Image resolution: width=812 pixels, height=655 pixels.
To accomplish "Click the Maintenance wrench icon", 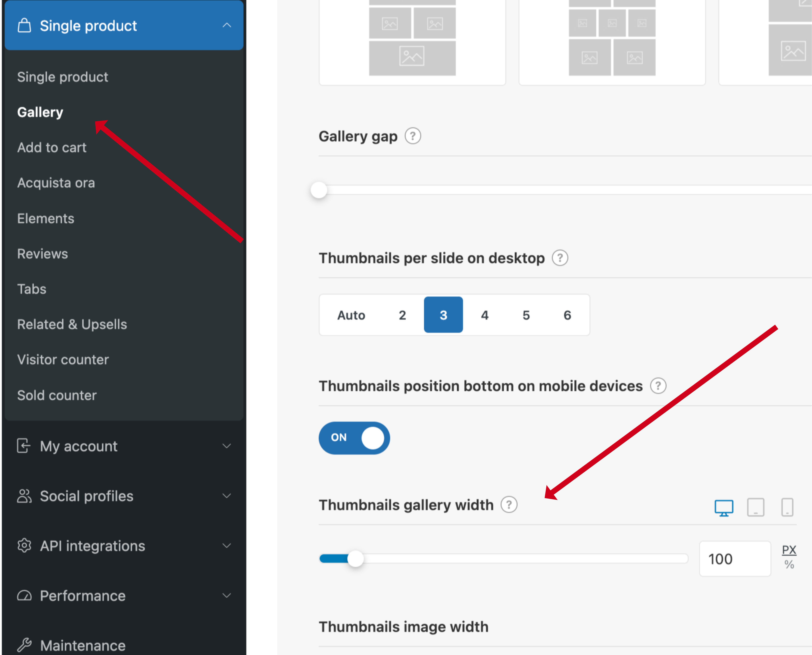I will coord(24,645).
